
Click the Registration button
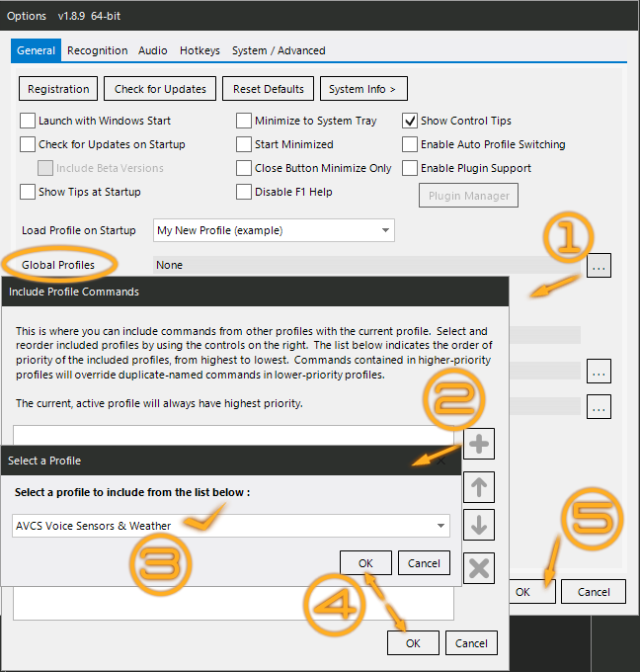coord(58,89)
